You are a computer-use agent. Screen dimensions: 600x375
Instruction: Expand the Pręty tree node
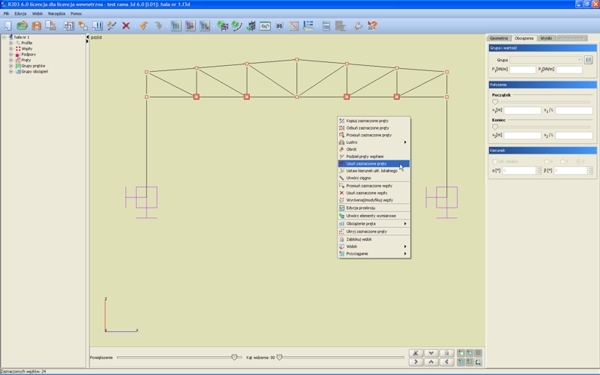coord(11,60)
